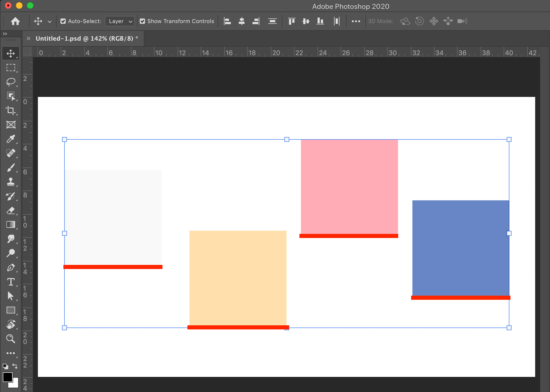The width and height of the screenshot is (550, 392).
Task: Swap foreground and background colors
Action: 15,366
